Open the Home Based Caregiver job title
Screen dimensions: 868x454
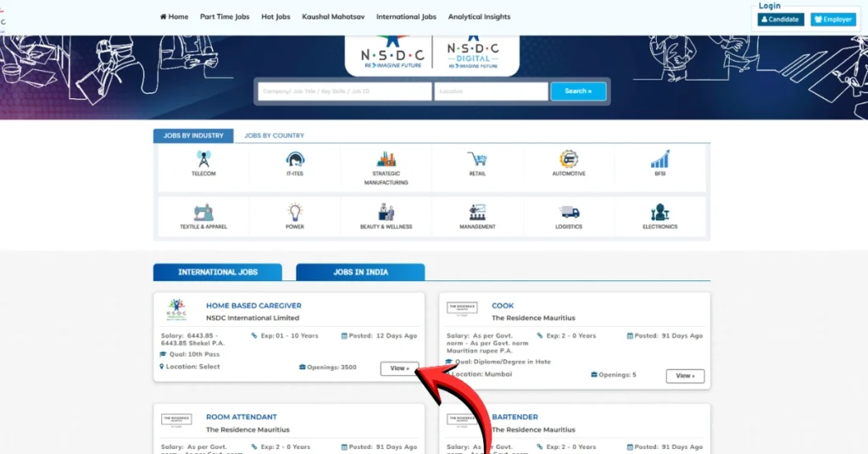pyautogui.click(x=253, y=305)
